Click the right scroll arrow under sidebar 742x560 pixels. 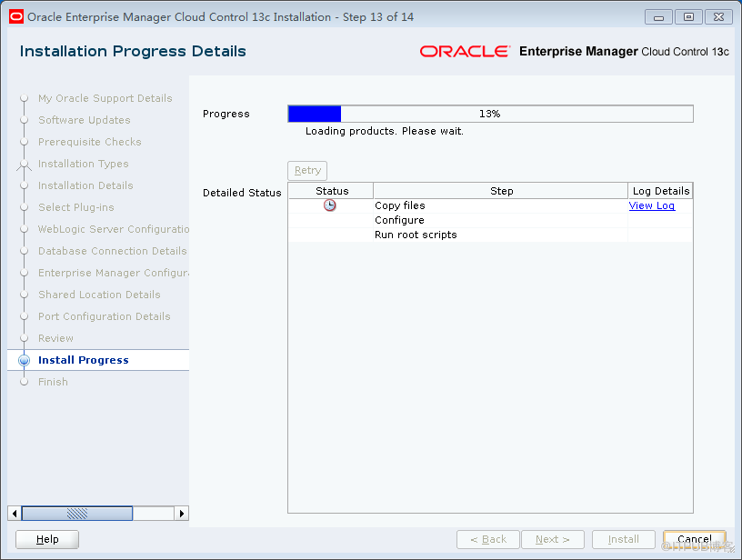coord(182,514)
